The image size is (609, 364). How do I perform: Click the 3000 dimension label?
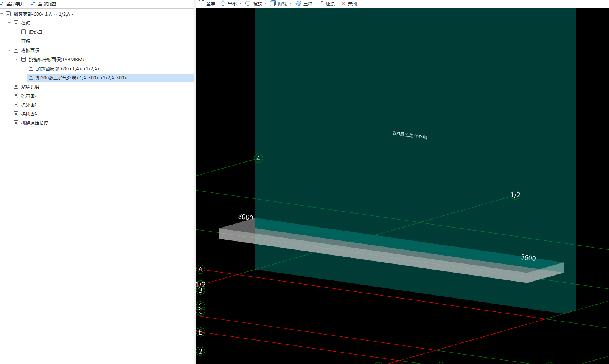pyautogui.click(x=245, y=217)
